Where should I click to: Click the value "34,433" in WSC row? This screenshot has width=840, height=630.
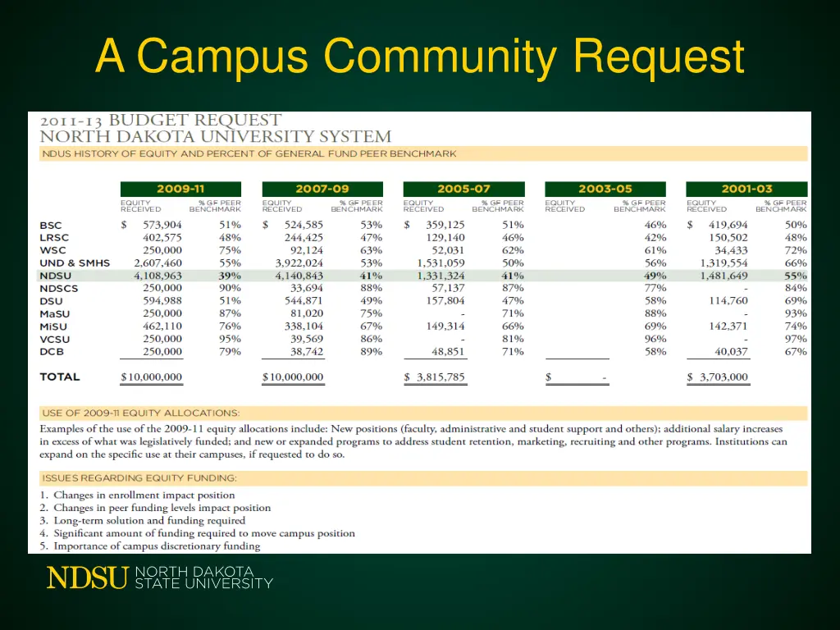[x=731, y=250]
